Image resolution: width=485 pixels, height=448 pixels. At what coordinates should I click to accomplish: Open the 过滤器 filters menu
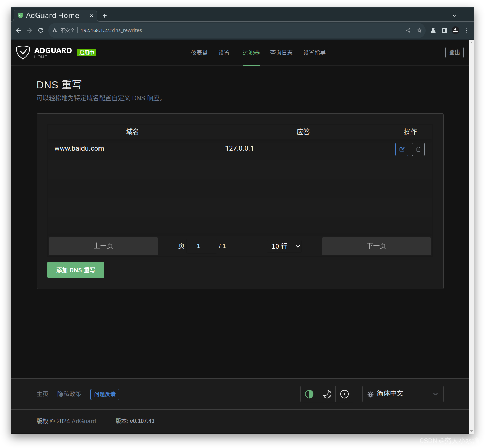251,53
